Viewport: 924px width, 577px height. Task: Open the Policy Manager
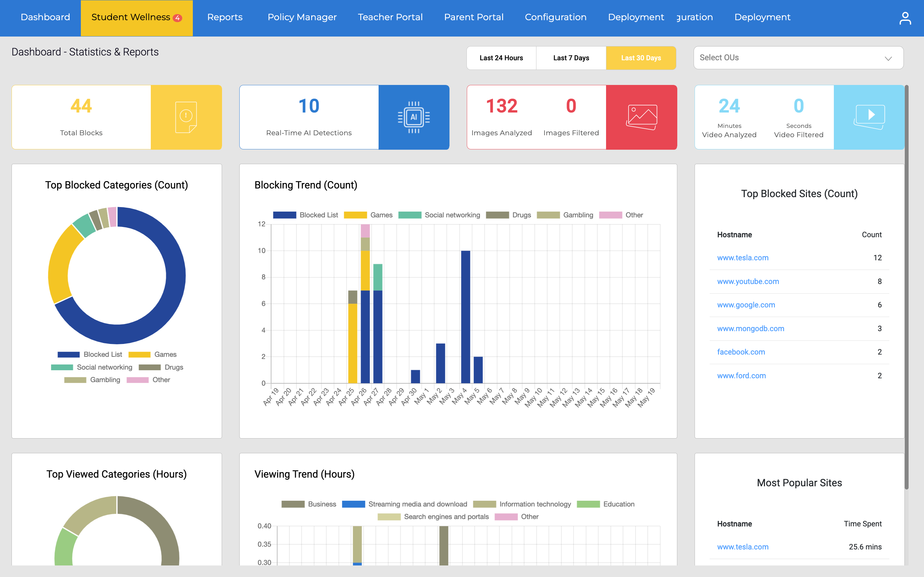(x=302, y=17)
